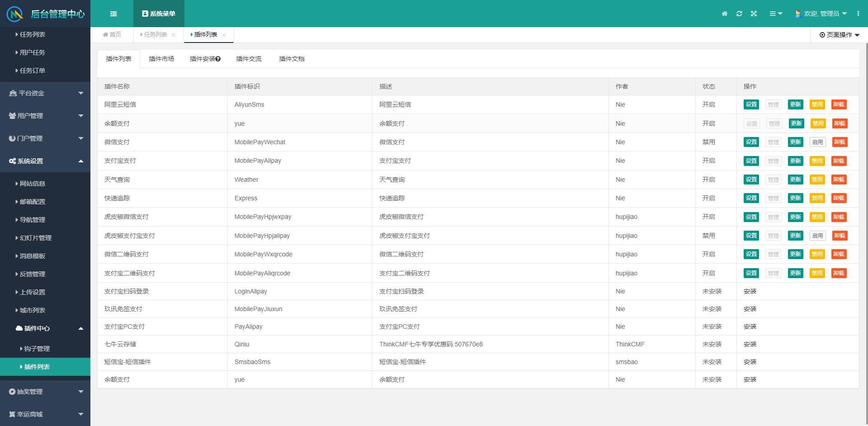Click 安装 for the 短信宝-短信插件 plugin
The height and width of the screenshot is (426, 868).
coord(750,362)
